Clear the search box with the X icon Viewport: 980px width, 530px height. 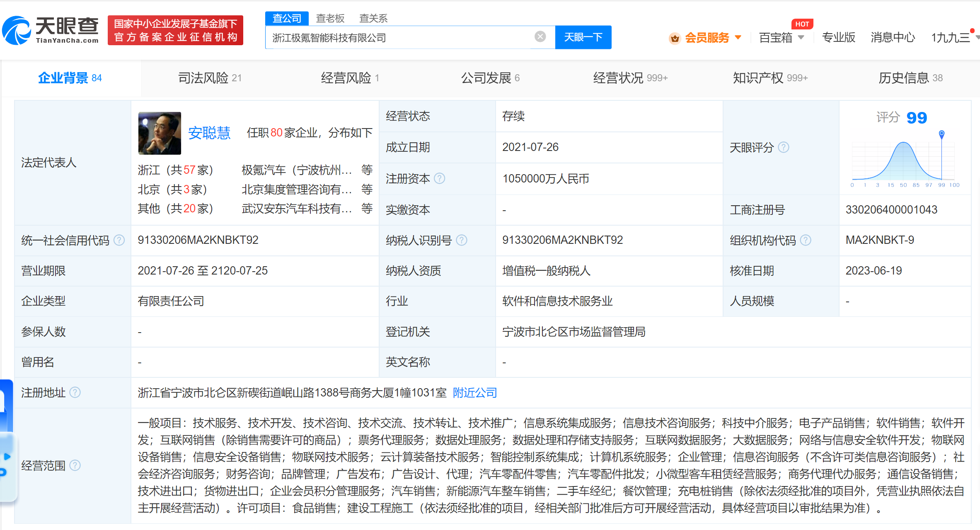tap(540, 37)
